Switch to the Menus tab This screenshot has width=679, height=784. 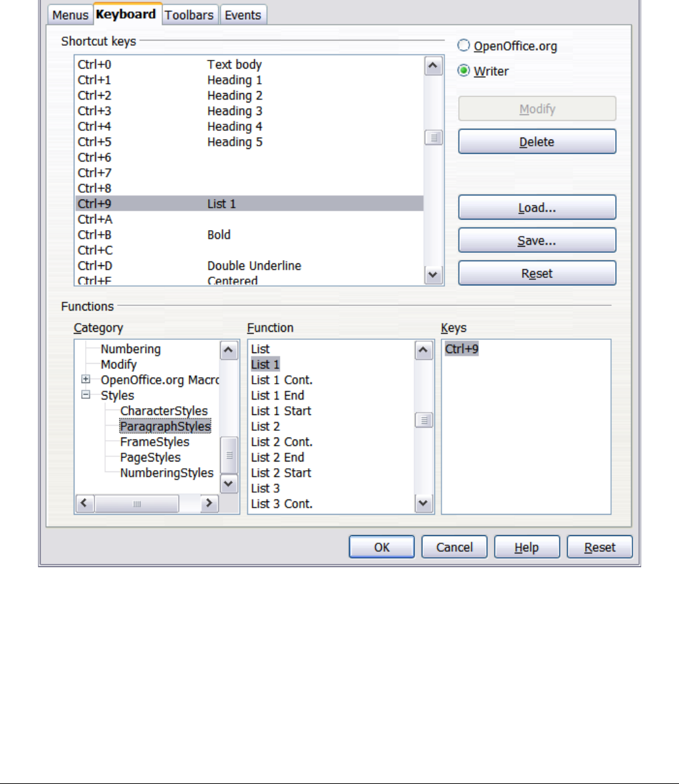coord(70,15)
